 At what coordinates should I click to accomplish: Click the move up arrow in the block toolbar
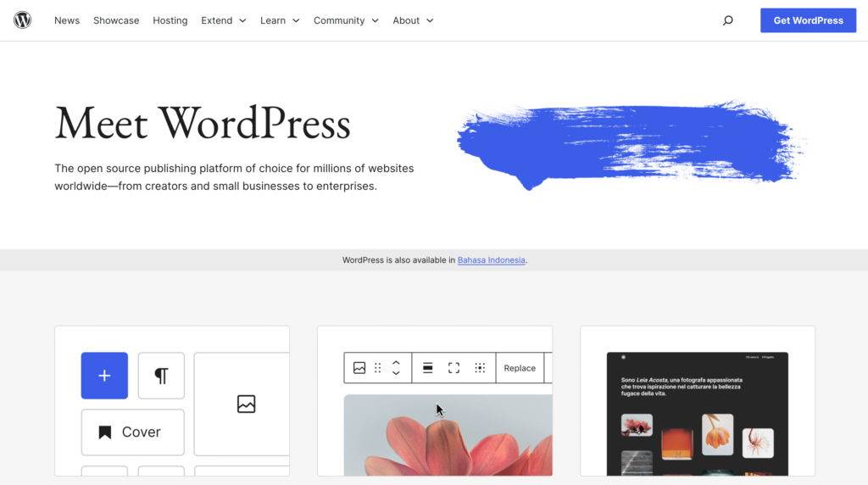pos(396,363)
